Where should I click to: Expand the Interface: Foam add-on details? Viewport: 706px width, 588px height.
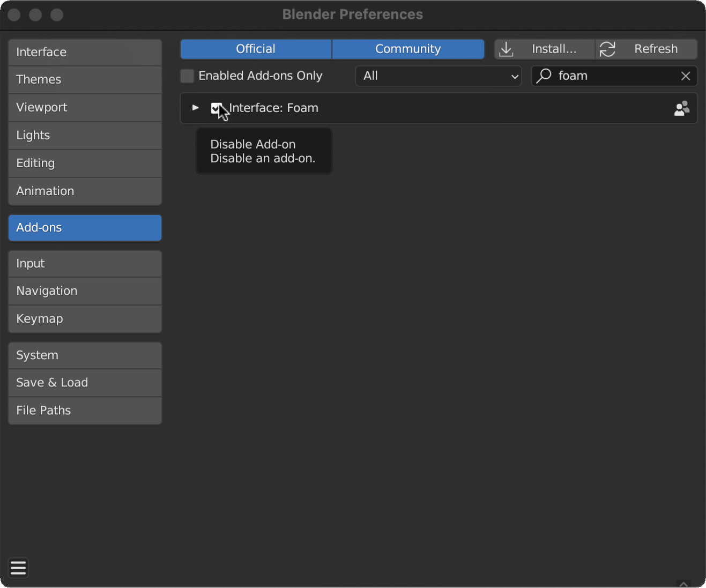[x=196, y=108]
